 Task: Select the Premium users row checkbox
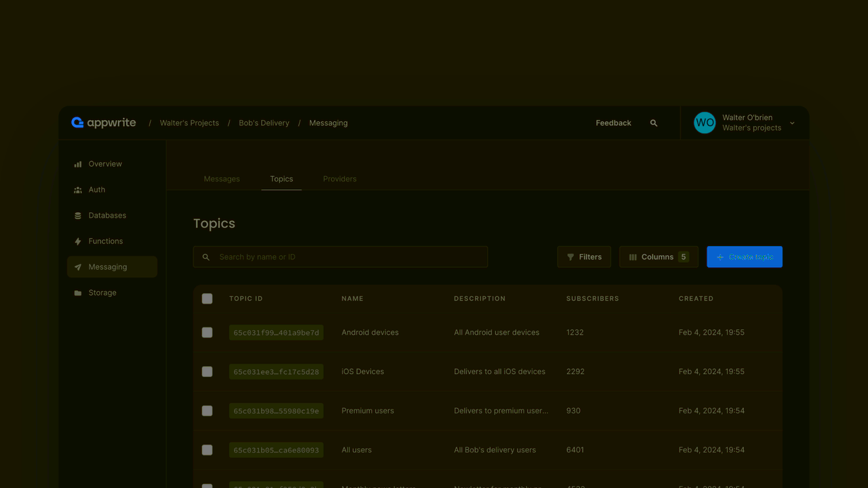pos(208,411)
